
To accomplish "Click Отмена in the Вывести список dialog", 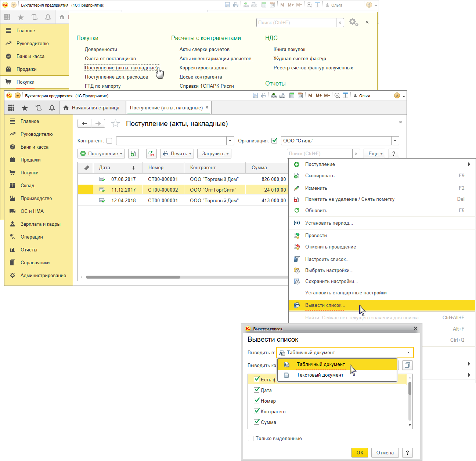I will 385,453.
